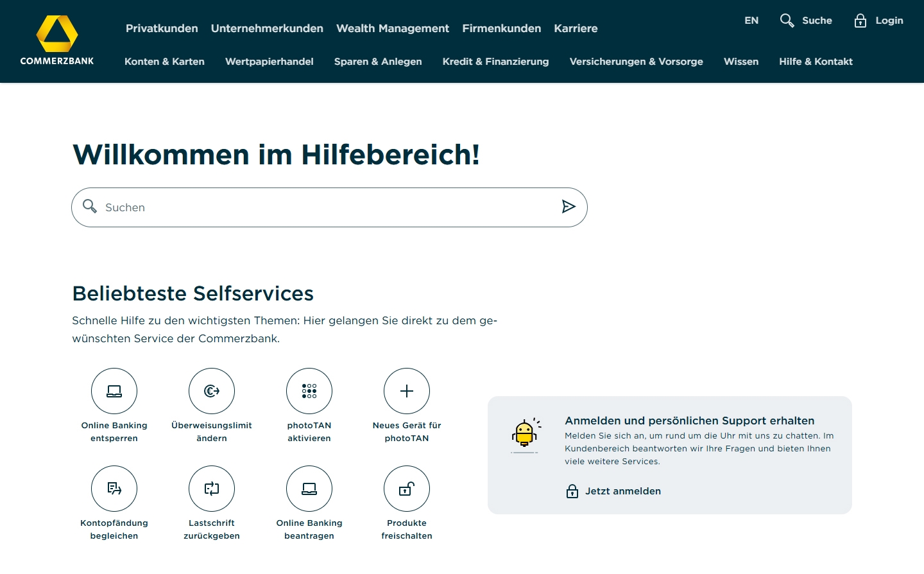Screen dimensions: 924x574
Task: Switch language to EN
Action: click(x=751, y=21)
